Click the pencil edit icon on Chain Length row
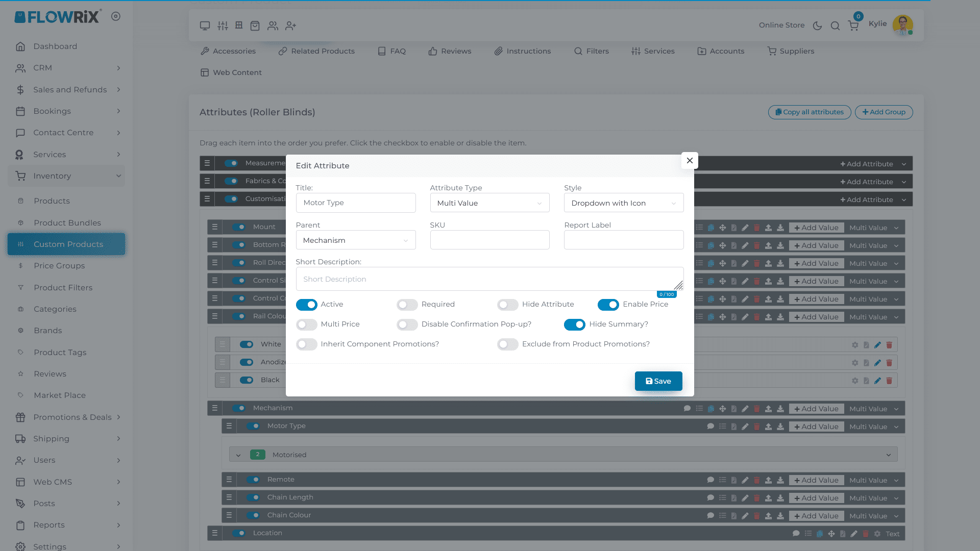This screenshot has width=980, height=551. (x=745, y=498)
